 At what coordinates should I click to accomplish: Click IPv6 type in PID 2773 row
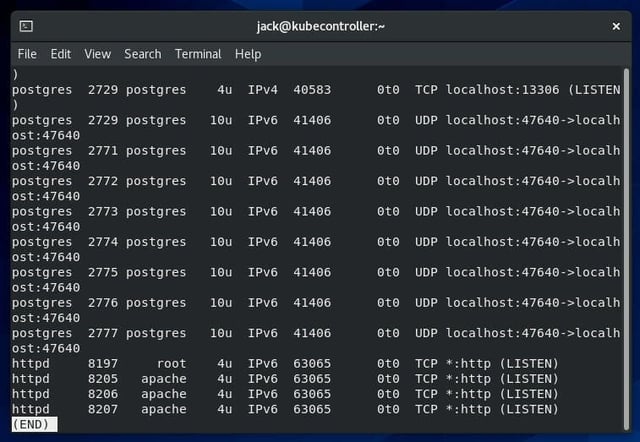(x=263, y=211)
